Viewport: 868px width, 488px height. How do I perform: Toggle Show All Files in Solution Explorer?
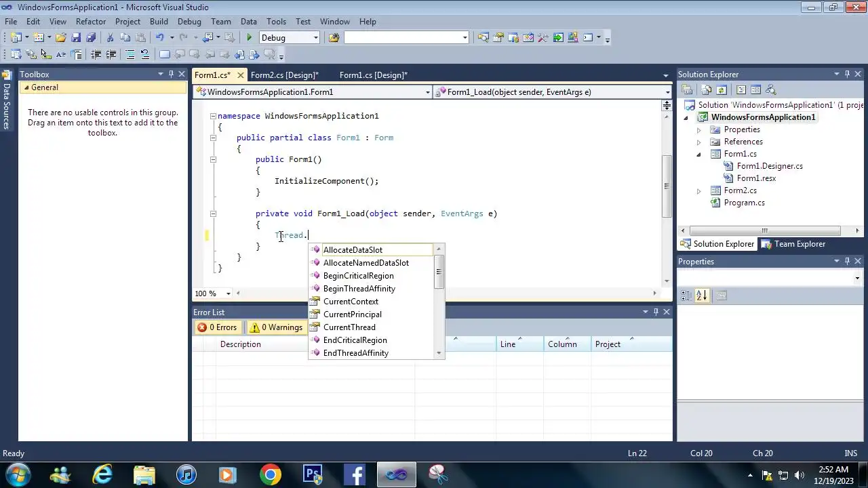click(x=707, y=89)
